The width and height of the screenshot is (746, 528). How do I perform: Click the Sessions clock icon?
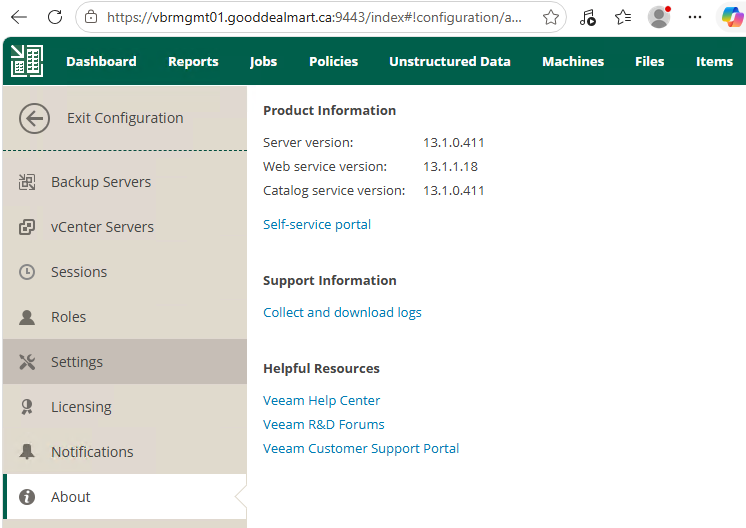click(x=27, y=272)
